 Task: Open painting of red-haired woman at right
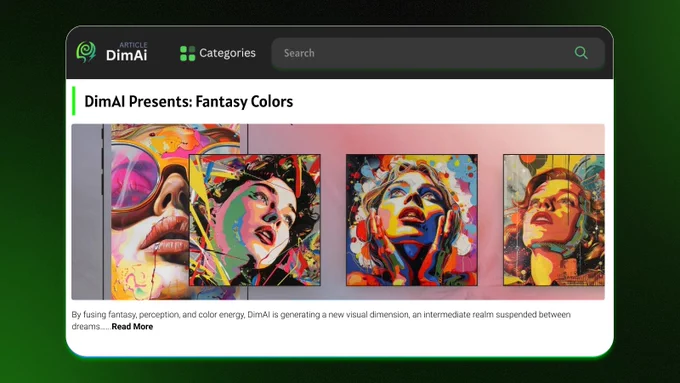click(x=554, y=220)
